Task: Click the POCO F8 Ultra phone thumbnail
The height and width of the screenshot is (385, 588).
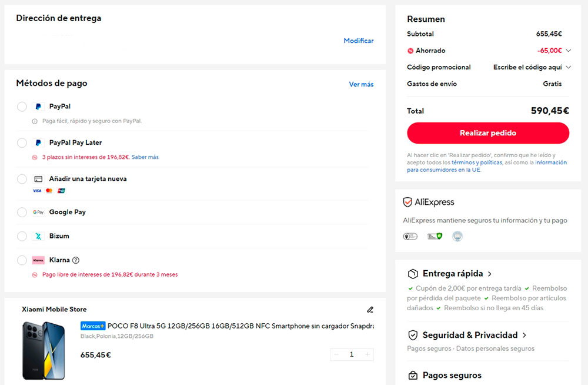Action: (44, 350)
